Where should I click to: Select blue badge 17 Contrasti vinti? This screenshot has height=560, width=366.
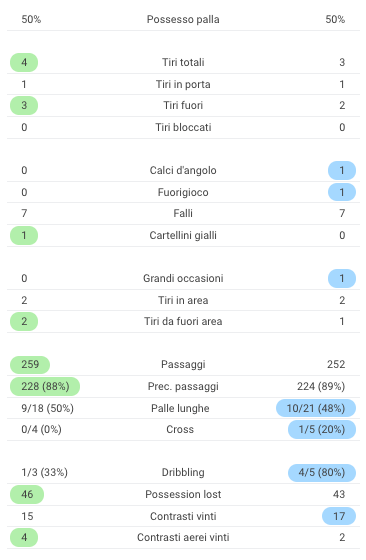[x=339, y=516]
